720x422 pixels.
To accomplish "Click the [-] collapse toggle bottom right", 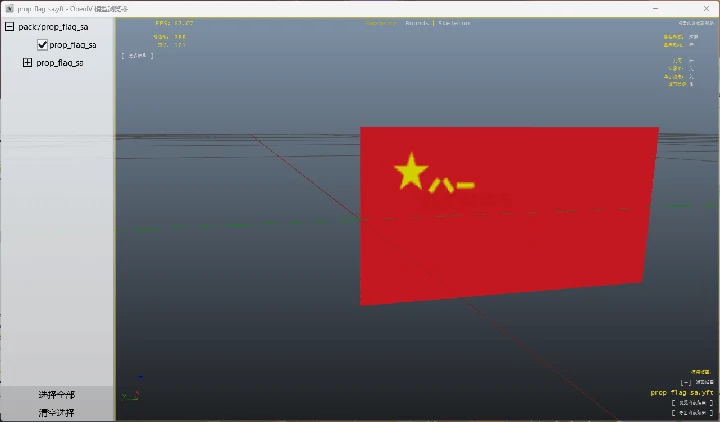I will 686,382.
